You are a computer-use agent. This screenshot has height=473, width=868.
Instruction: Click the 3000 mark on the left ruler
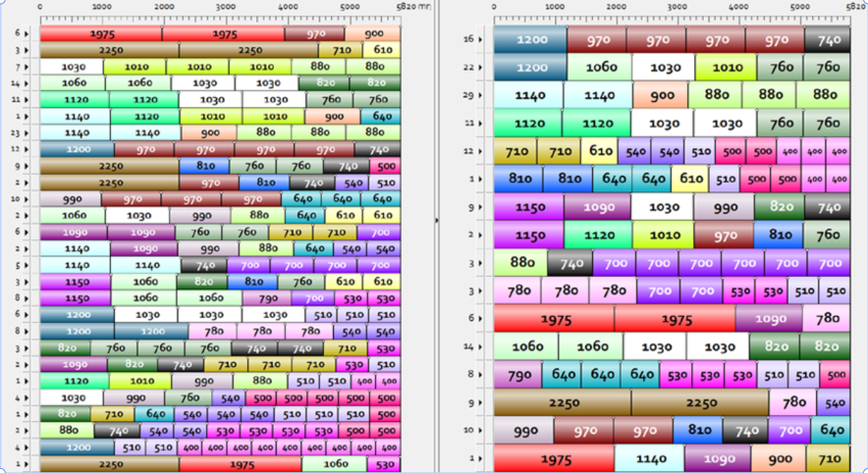click(226, 6)
